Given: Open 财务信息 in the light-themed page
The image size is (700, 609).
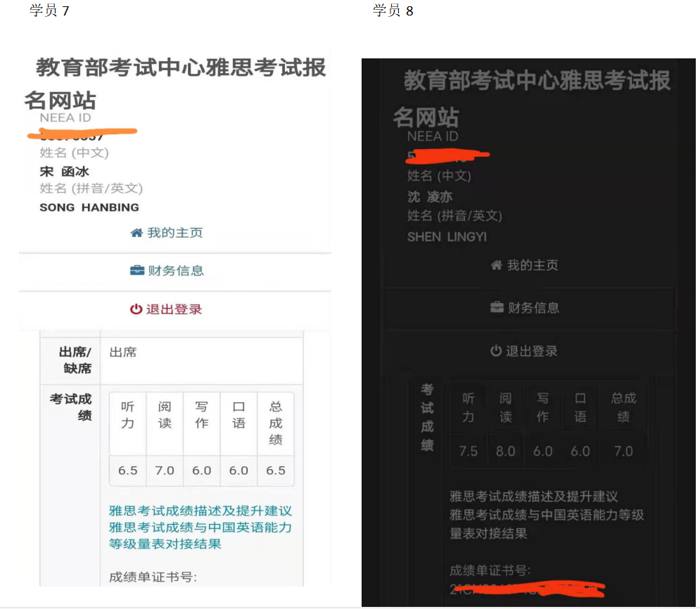Looking at the screenshot, I should 176,271.
